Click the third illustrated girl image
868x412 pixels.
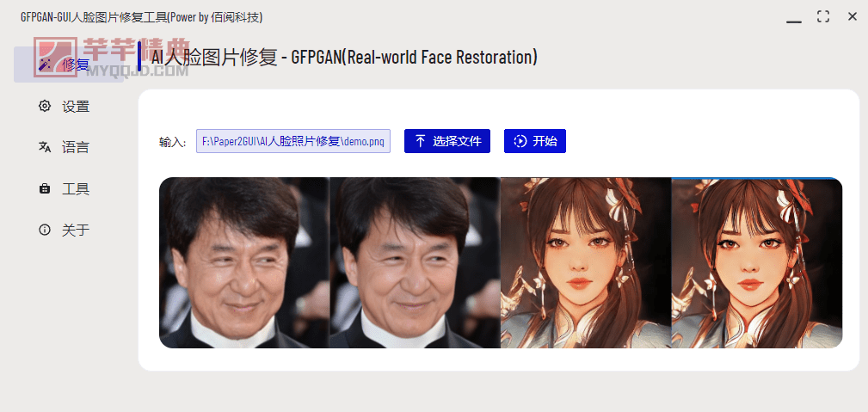586,262
